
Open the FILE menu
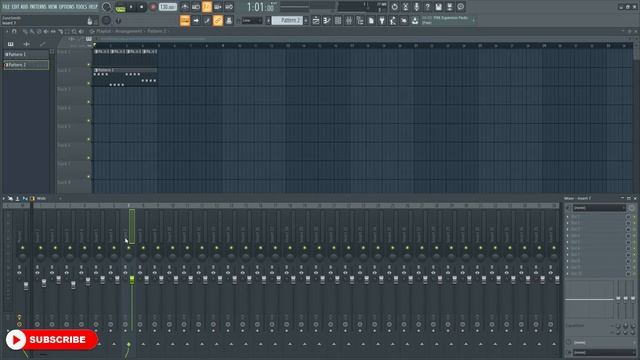pos(6,7)
